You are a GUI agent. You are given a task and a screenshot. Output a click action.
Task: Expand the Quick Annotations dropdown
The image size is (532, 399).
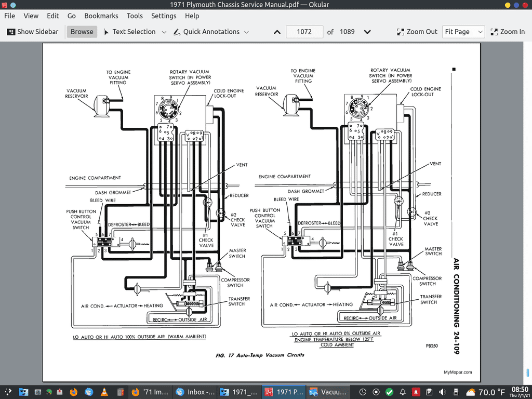tap(246, 32)
